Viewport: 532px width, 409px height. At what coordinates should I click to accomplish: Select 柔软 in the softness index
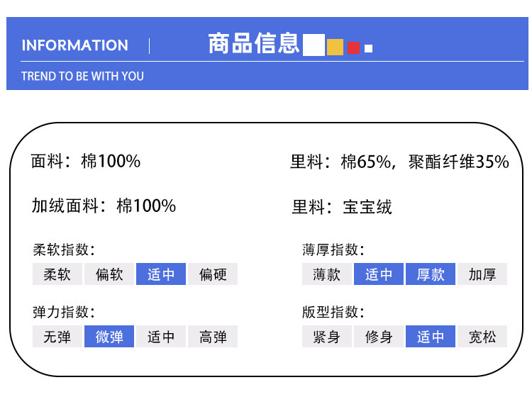pos(57,274)
